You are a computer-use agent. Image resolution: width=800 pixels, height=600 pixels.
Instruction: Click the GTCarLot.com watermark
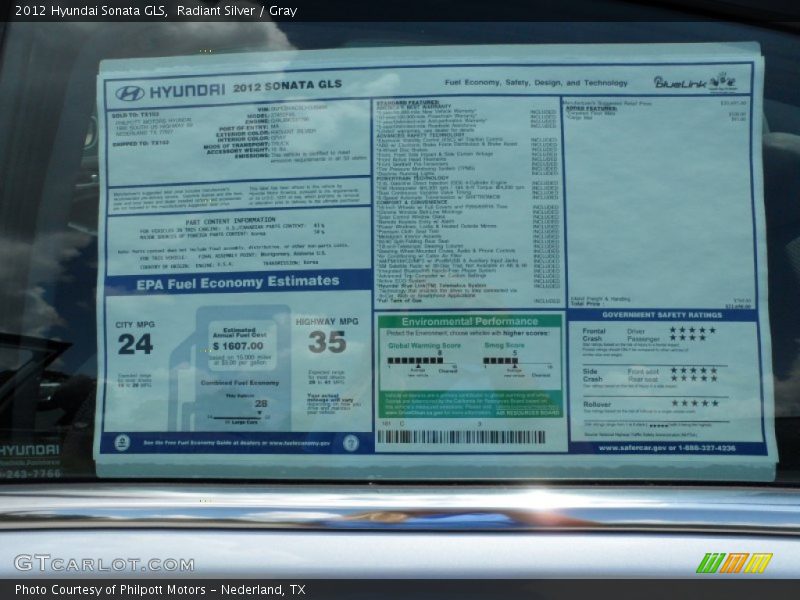pos(104,563)
